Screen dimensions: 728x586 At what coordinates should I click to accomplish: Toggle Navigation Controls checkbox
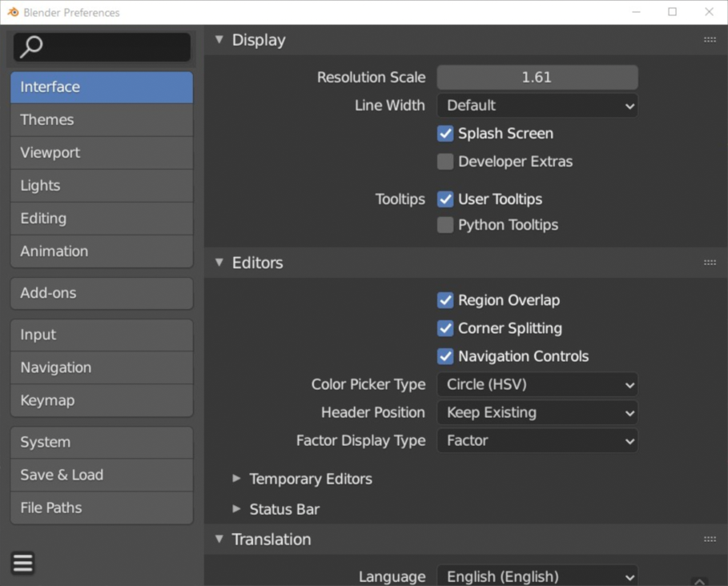(445, 356)
